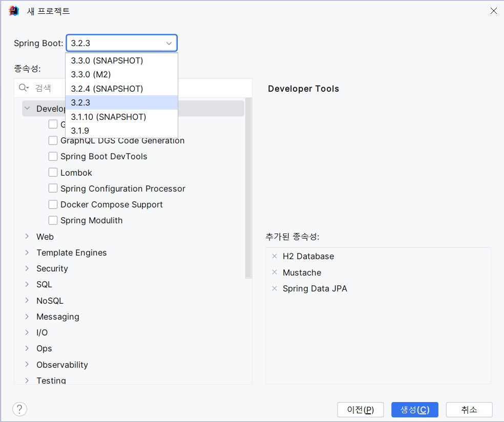Remove H2 Database from added dependencies

275,256
